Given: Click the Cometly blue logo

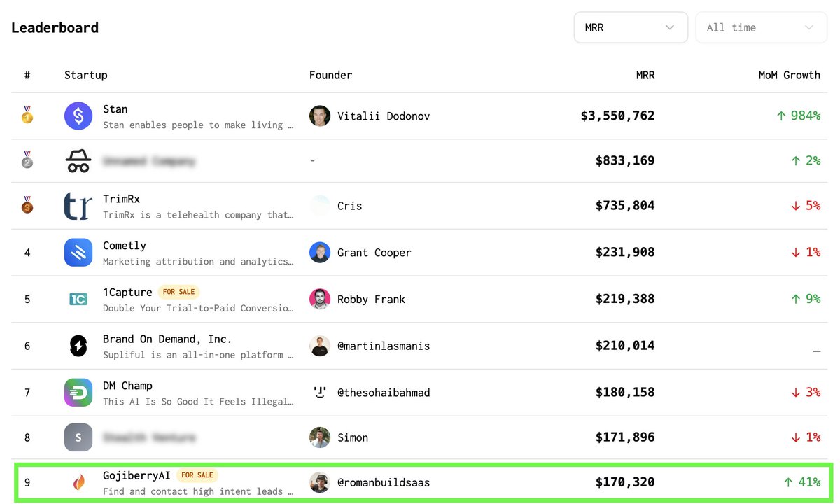Looking at the screenshot, I should pos(78,253).
